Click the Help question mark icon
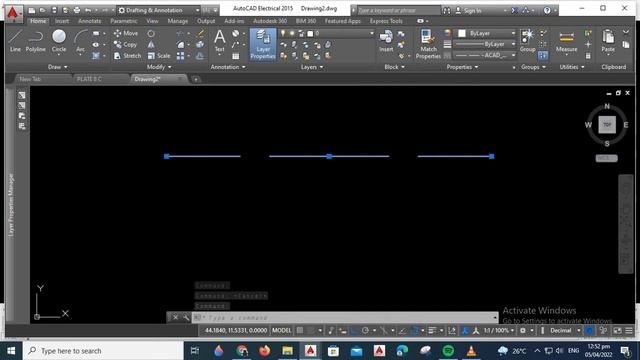640x360 pixels. coord(547,10)
